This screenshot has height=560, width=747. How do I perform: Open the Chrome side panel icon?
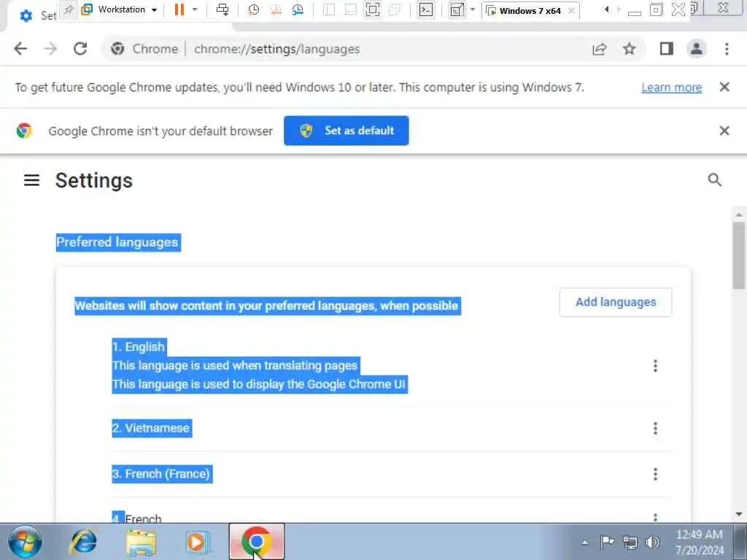[x=667, y=49]
